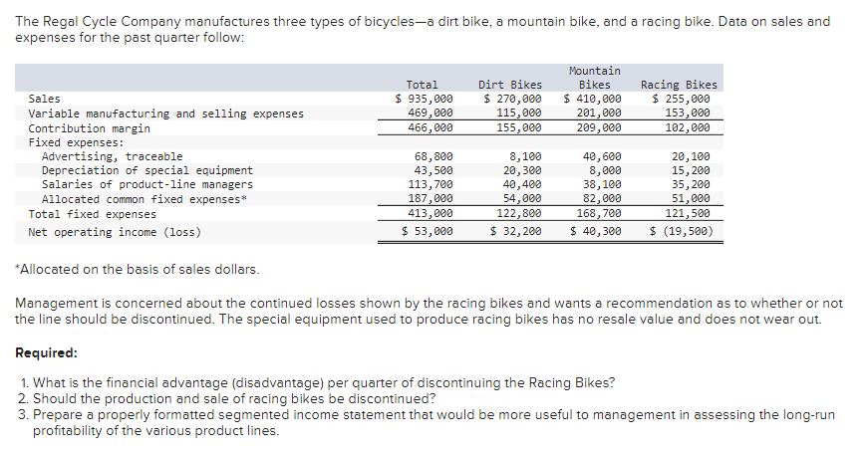Select total variable expenses 469,000
This screenshot has height=452, width=868.
click(x=431, y=113)
